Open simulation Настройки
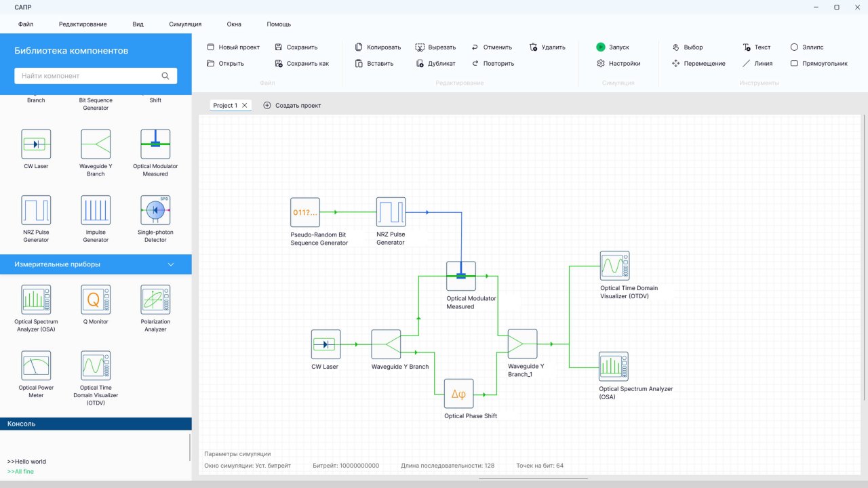 (x=618, y=64)
